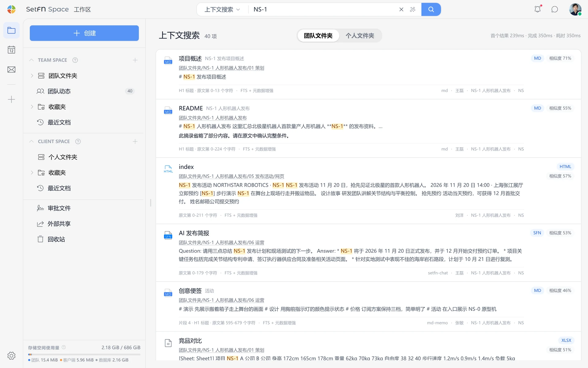This screenshot has width=588, height=368.
Task: Click the 创建 button
Action: pos(84,33)
